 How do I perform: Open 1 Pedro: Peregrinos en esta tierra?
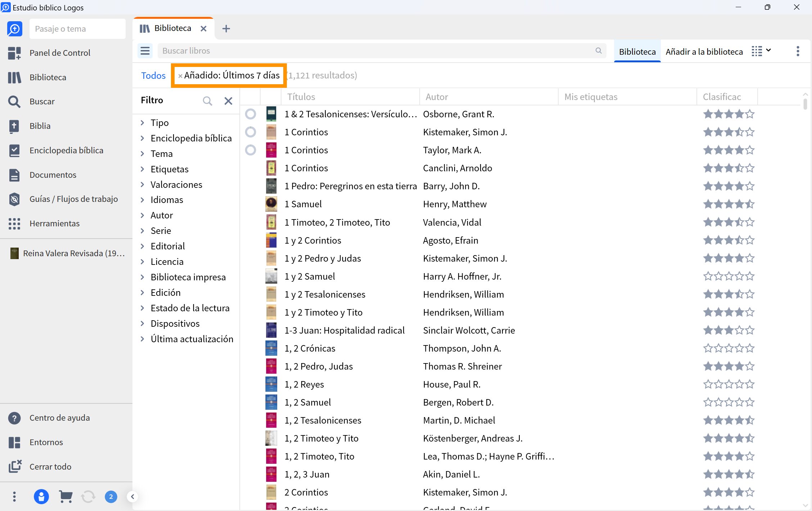pos(351,186)
